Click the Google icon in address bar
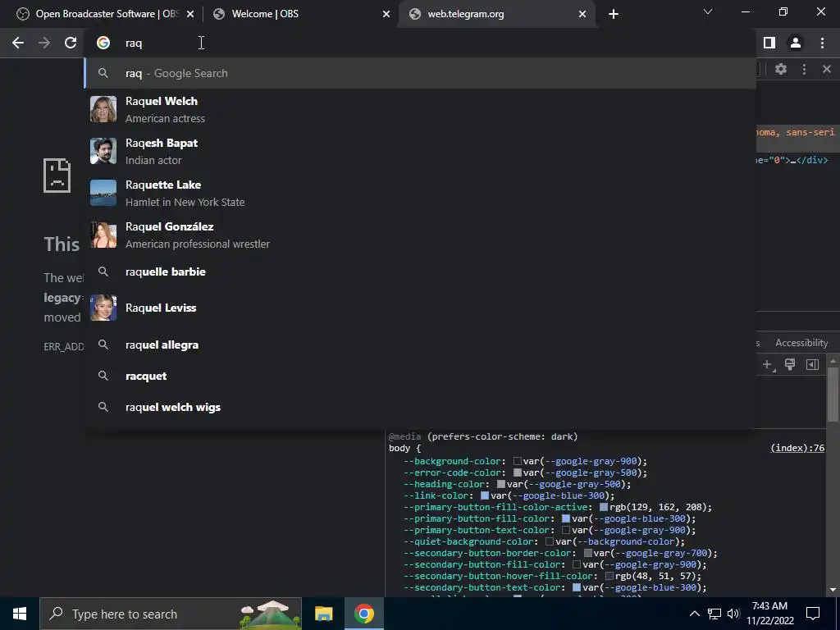This screenshot has height=630, width=840. tap(103, 43)
